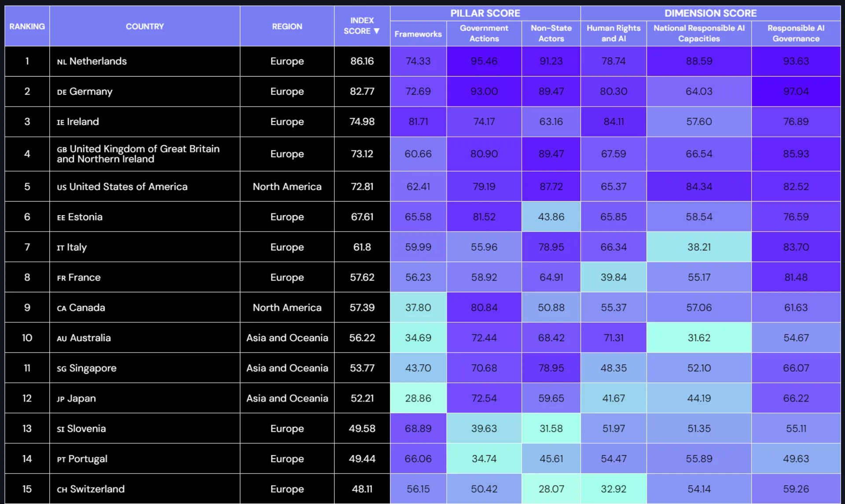
Task: Click Responsible AI Governance header
Action: (x=796, y=33)
